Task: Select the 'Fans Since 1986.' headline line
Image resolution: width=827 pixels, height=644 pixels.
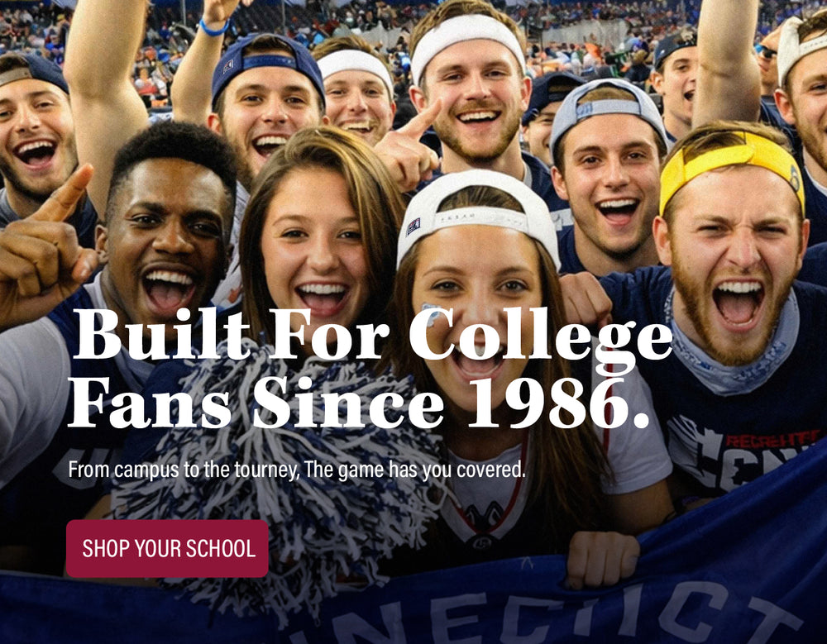Action: point(359,403)
